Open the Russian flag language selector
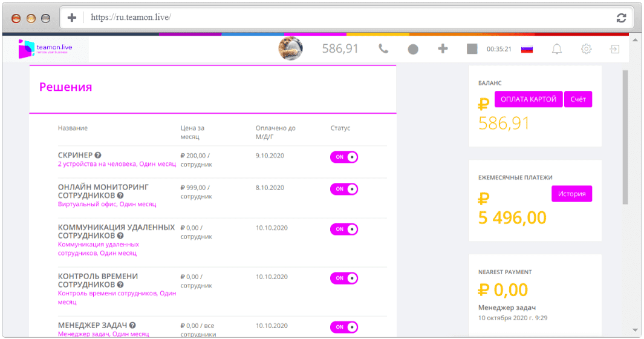Viewport: 644px width, 339px height. (527, 50)
